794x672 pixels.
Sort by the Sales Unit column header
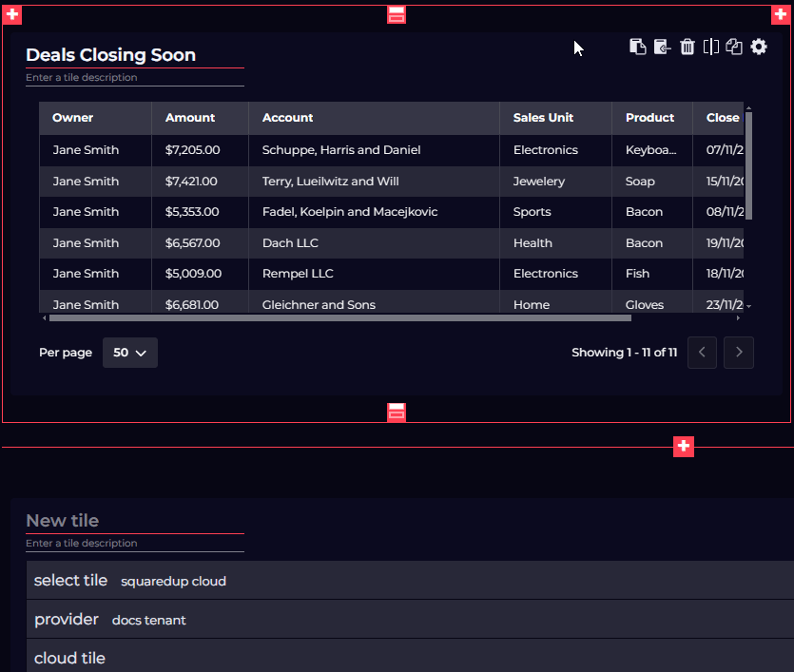click(x=556, y=118)
